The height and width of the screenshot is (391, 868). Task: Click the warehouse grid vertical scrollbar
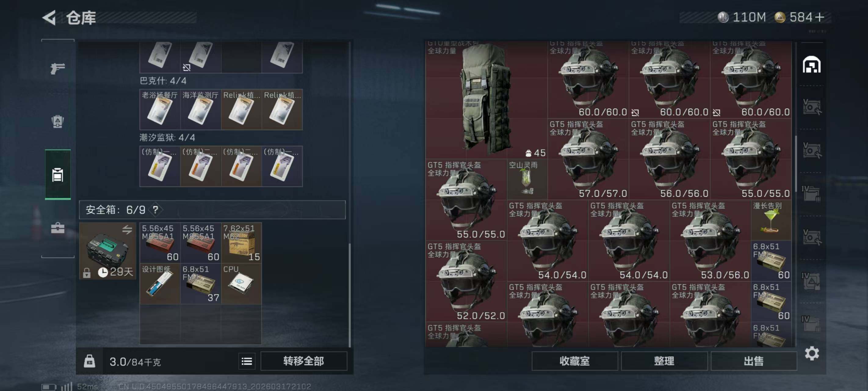(796, 164)
